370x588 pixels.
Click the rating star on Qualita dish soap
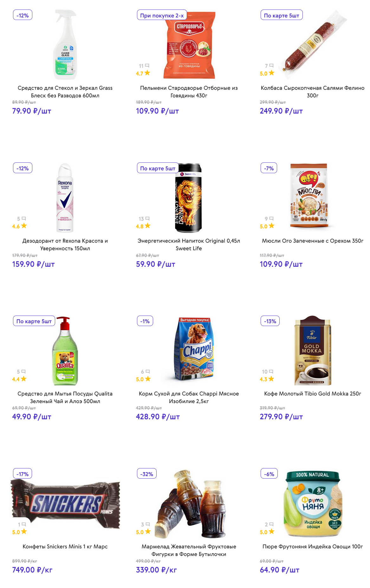[23, 379]
